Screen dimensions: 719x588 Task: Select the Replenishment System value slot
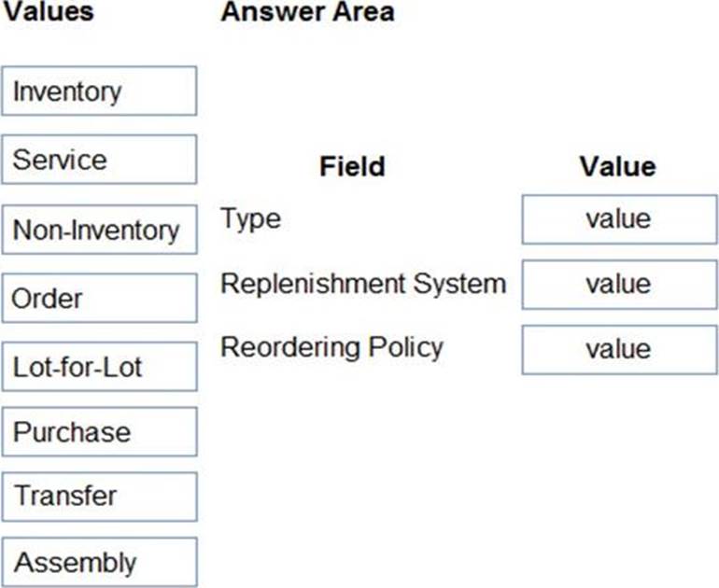tap(618, 285)
